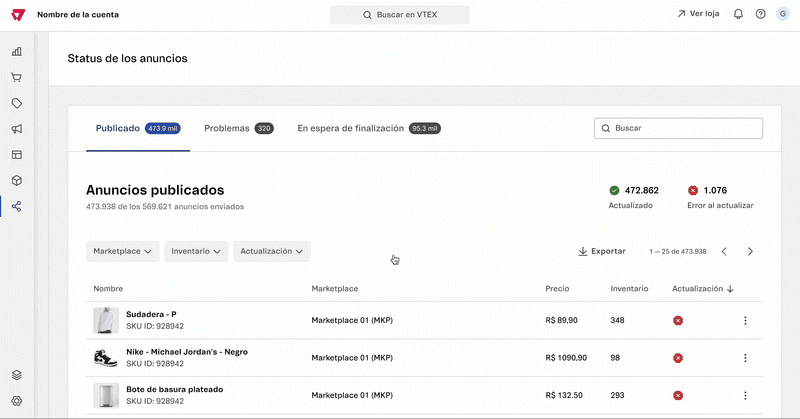800x419 pixels.
Task: Click the cube catalog sidebar icon
Action: (17, 181)
